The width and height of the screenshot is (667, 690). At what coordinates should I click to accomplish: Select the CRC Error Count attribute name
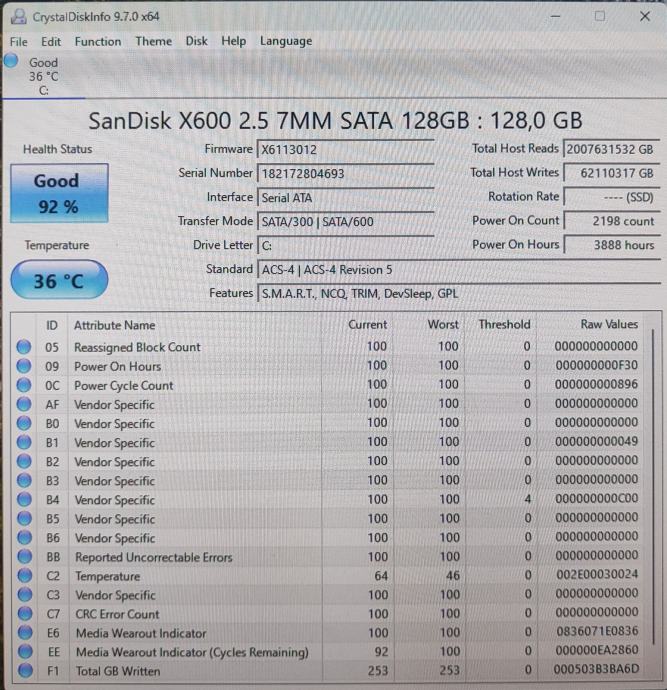point(117,614)
